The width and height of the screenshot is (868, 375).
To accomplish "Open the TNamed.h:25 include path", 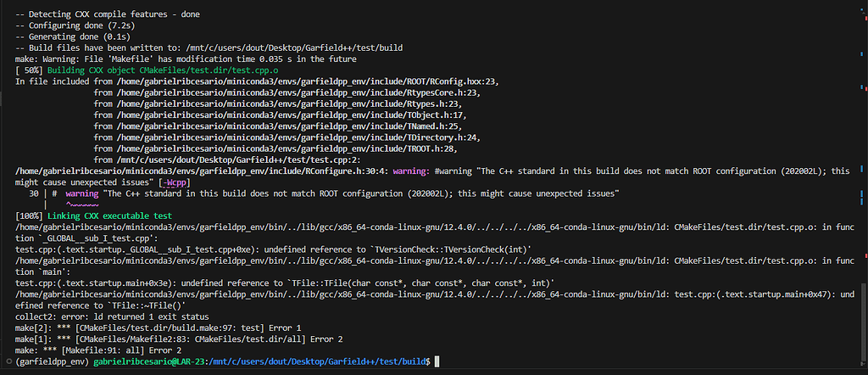I will pyautogui.click(x=288, y=126).
